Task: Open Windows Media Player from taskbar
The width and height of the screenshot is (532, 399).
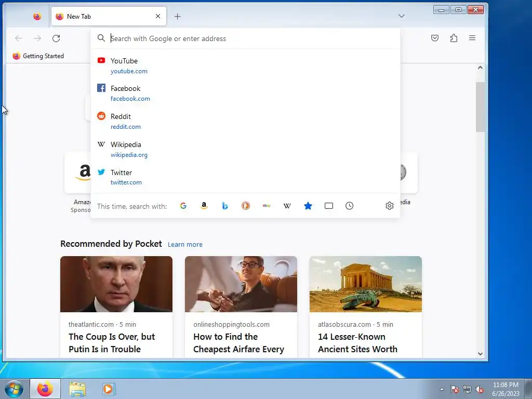Action: tap(109, 389)
